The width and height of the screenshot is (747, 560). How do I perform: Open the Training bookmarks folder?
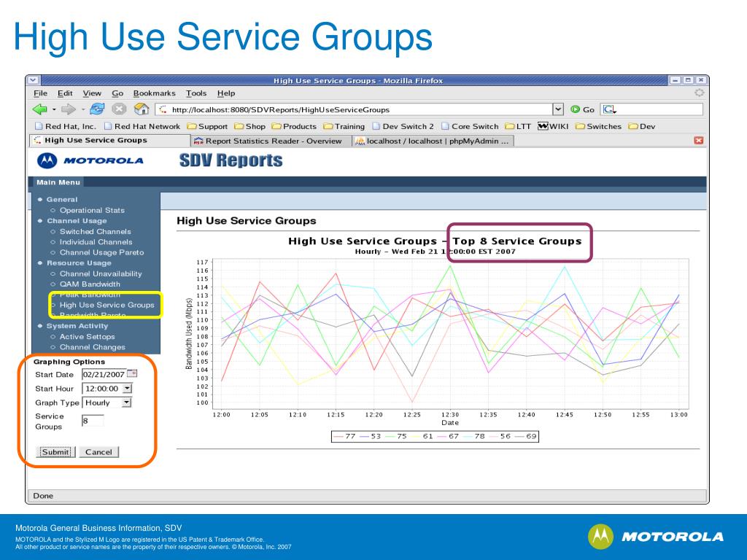tap(344, 126)
